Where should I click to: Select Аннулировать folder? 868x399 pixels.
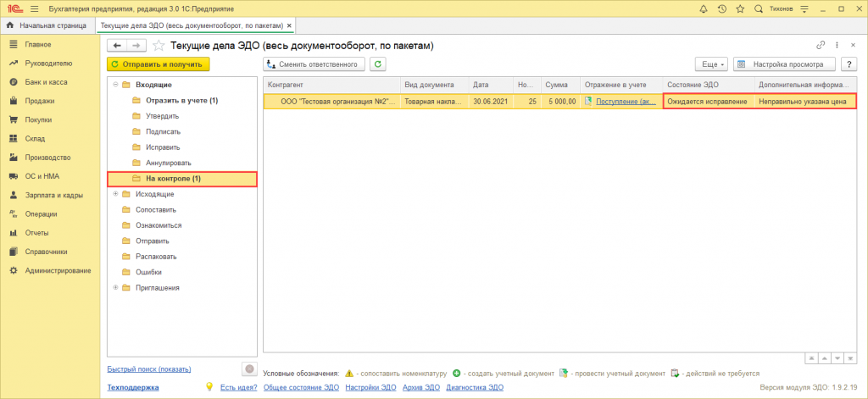pyautogui.click(x=169, y=163)
